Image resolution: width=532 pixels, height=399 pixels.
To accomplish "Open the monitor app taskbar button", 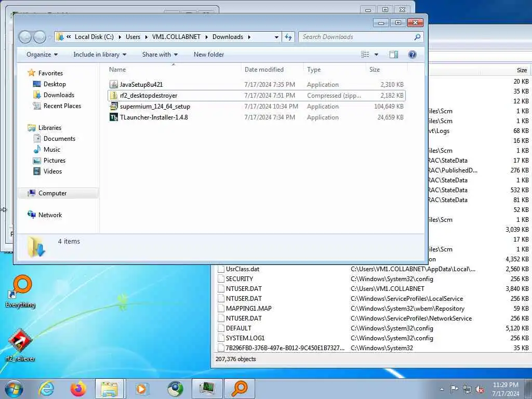I will tap(207, 389).
